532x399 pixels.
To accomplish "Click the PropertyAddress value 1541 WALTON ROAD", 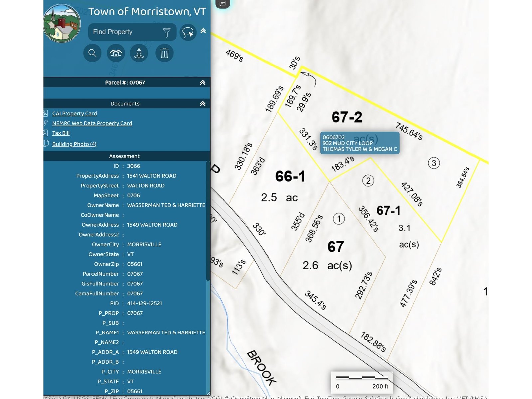I will (152, 176).
